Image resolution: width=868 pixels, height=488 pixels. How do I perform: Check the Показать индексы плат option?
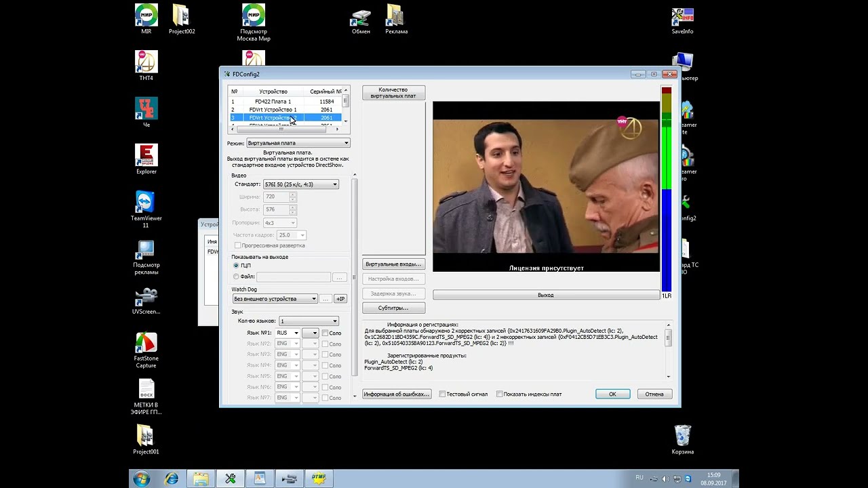pos(500,394)
